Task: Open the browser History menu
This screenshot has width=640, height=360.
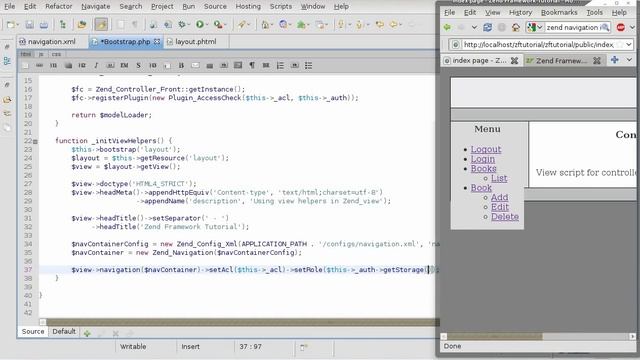Action: tap(520, 12)
